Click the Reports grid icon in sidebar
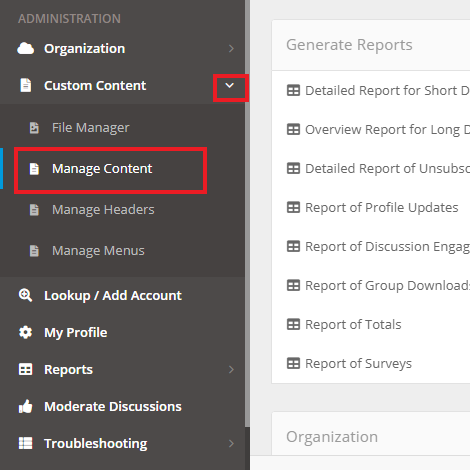Screen dimensions: 470x470 [x=25, y=369]
